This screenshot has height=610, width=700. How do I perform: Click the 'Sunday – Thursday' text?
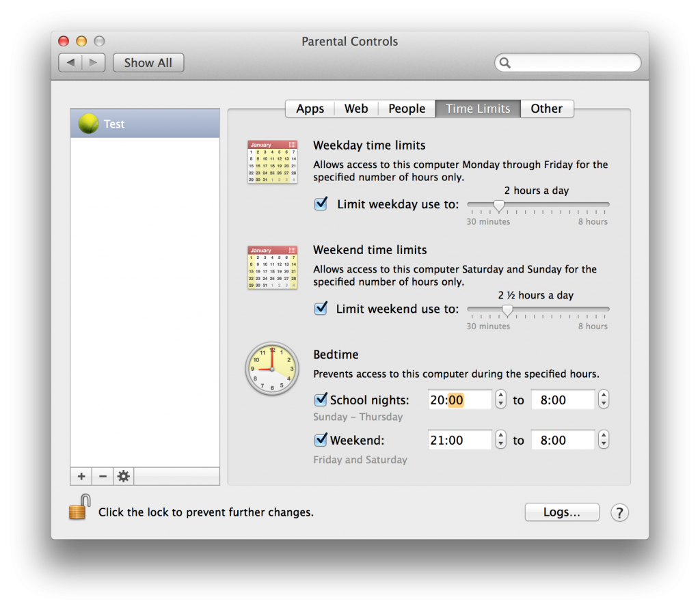[358, 417]
